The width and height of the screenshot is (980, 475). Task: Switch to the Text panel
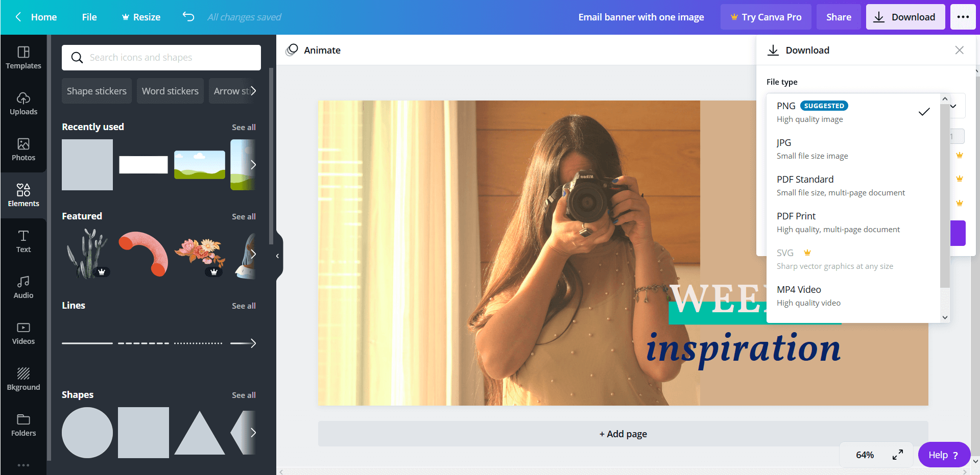click(x=23, y=241)
